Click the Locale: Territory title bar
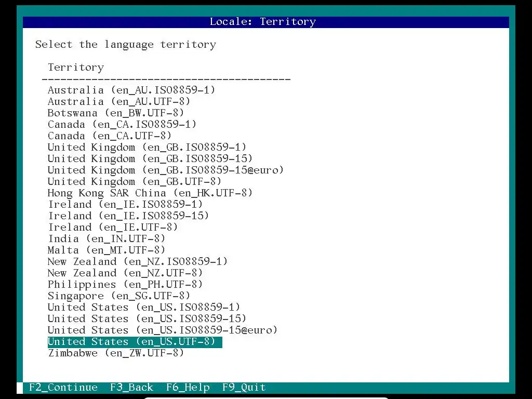Viewport: 532px width, 399px height. [x=266, y=22]
